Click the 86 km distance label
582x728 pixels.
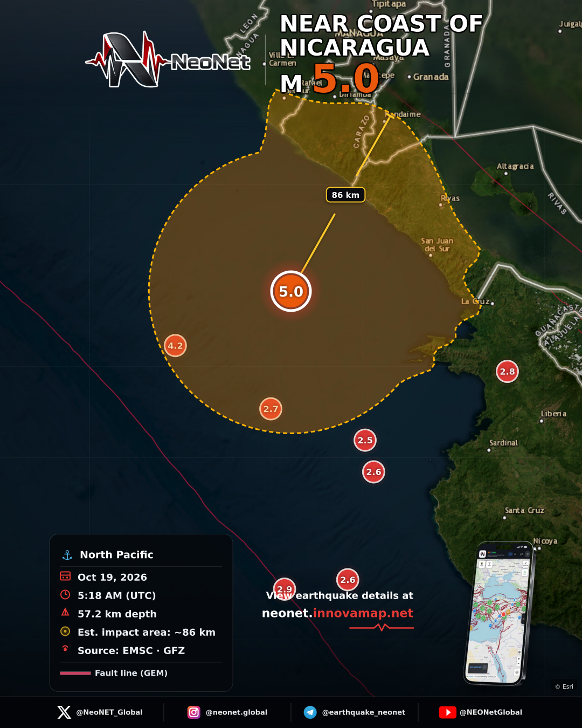pyautogui.click(x=345, y=195)
